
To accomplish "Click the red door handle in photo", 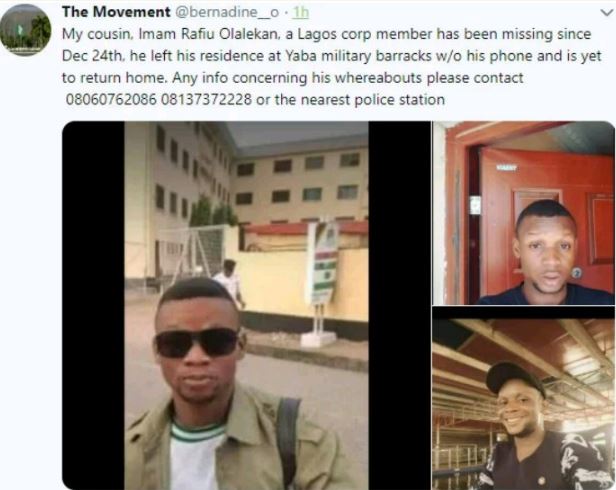I will pyautogui.click(x=577, y=272).
